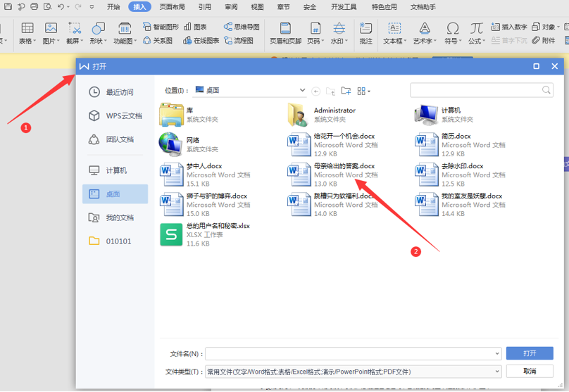Insert a Comment (批注)
The width and height of the screenshot is (569, 392).
[x=365, y=32]
